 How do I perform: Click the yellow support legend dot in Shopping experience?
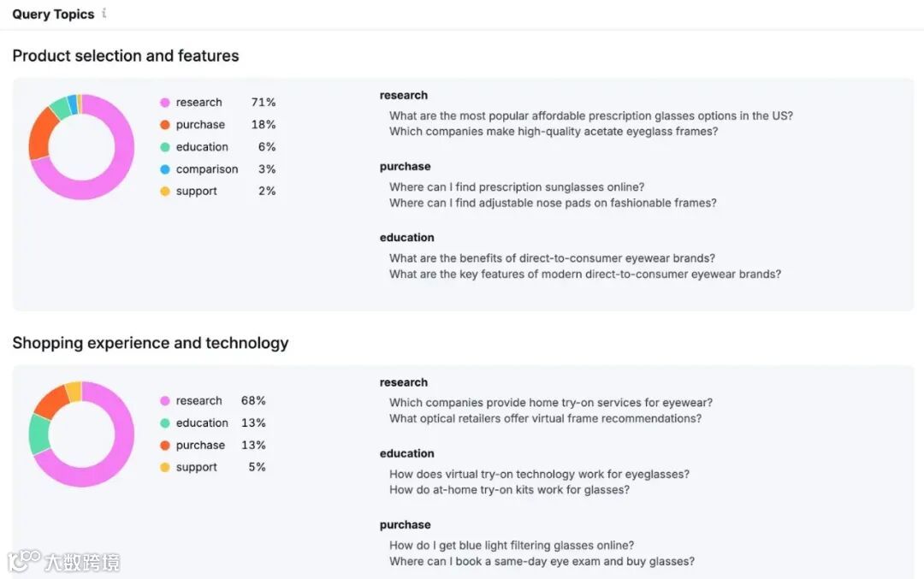[x=165, y=468]
